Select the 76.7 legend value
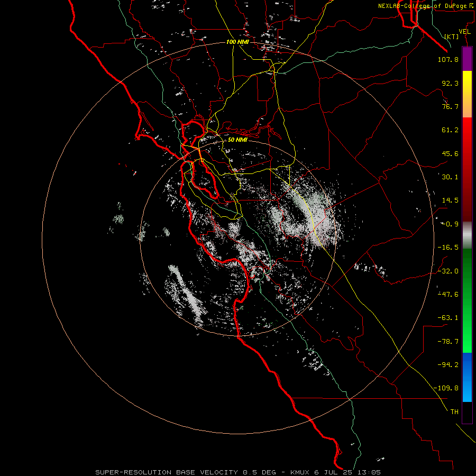Image resolution: width=476 pixels, height=476 pixels. 450,106
